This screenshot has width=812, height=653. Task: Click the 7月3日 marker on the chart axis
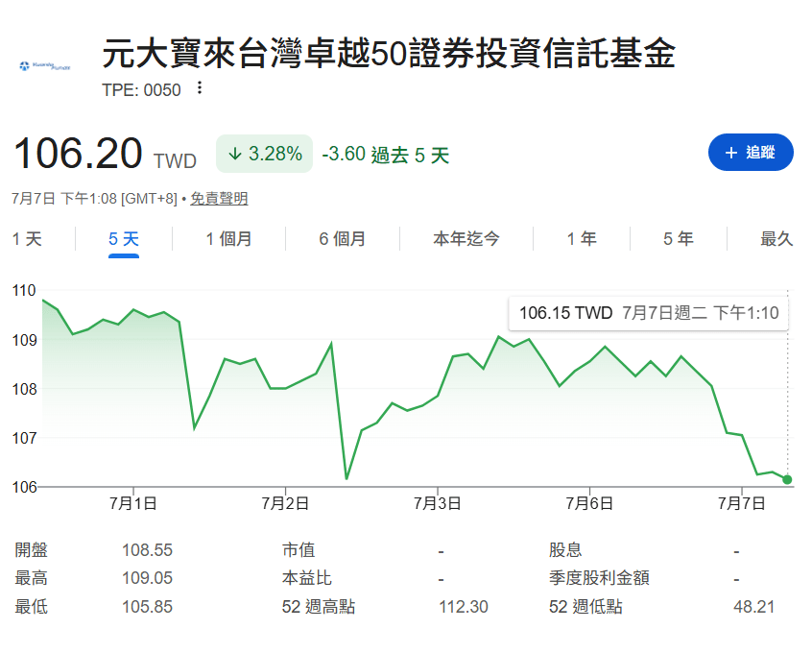(437, 503)
